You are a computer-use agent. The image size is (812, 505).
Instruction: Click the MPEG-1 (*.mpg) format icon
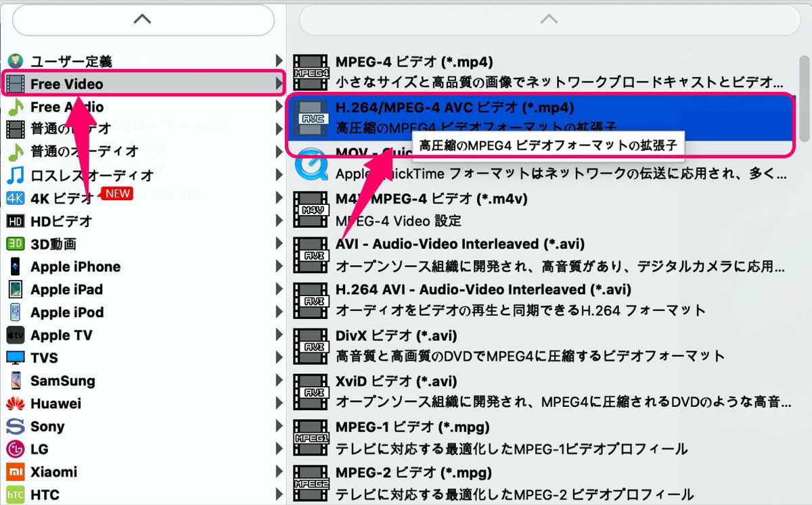pos(311,437)
